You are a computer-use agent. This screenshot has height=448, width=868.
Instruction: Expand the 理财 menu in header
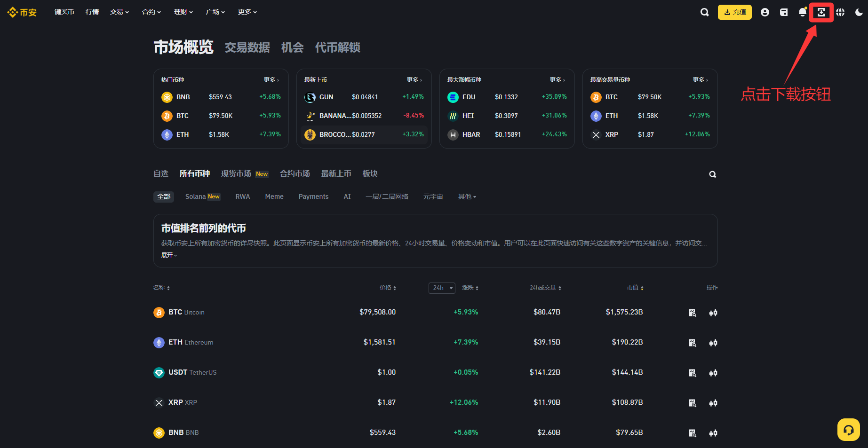click(x=183, y=12)
